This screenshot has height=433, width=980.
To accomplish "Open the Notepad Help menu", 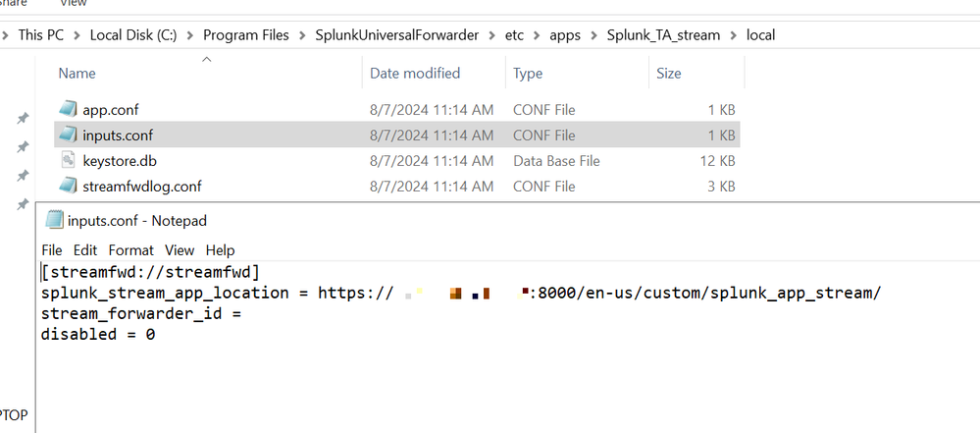I will tap(220, 250).
